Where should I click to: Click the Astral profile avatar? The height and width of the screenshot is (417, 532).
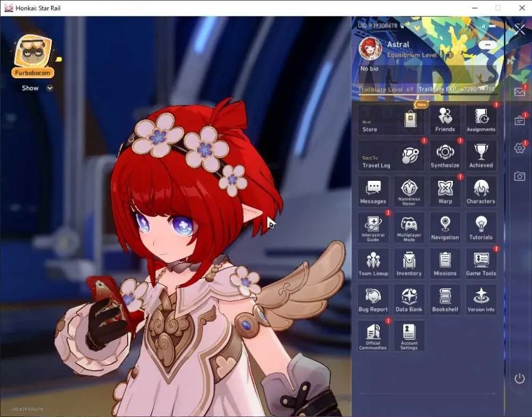(x=370, y=49)
